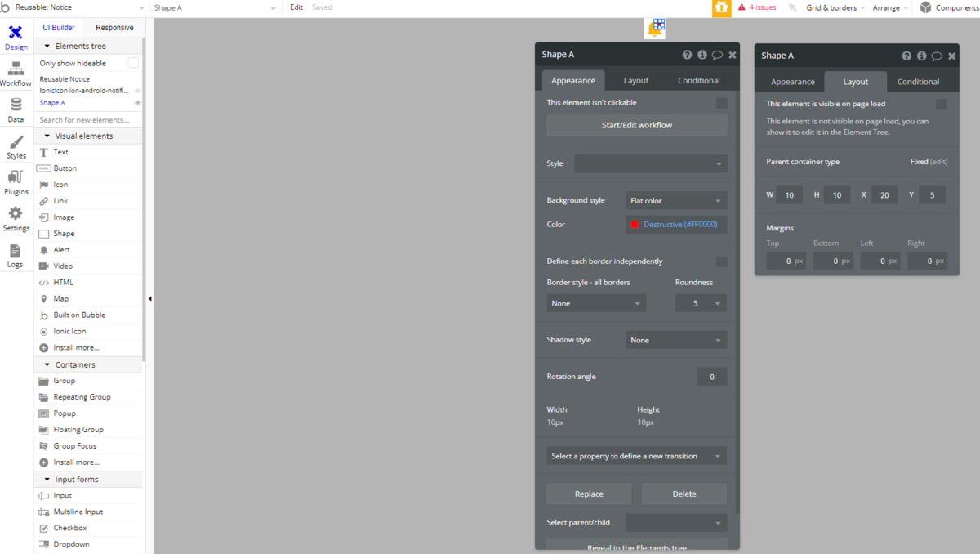The height and width of the screenshot is (554, 980).
Task: Open the Plugins section
Action: tap(16, 183)
